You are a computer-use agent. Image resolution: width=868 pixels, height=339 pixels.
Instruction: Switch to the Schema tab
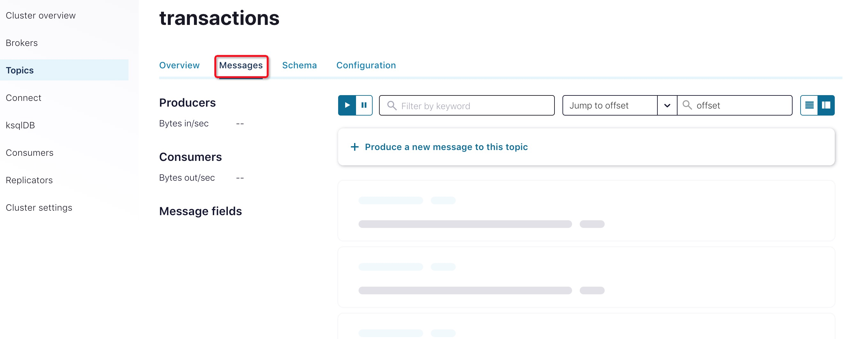[x=299, y=65]
